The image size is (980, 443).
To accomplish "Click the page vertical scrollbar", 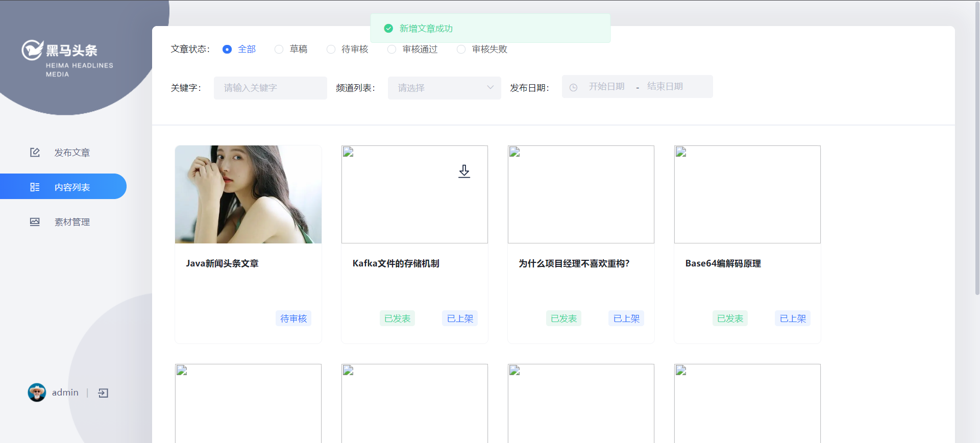I will (x=977, y=148).
